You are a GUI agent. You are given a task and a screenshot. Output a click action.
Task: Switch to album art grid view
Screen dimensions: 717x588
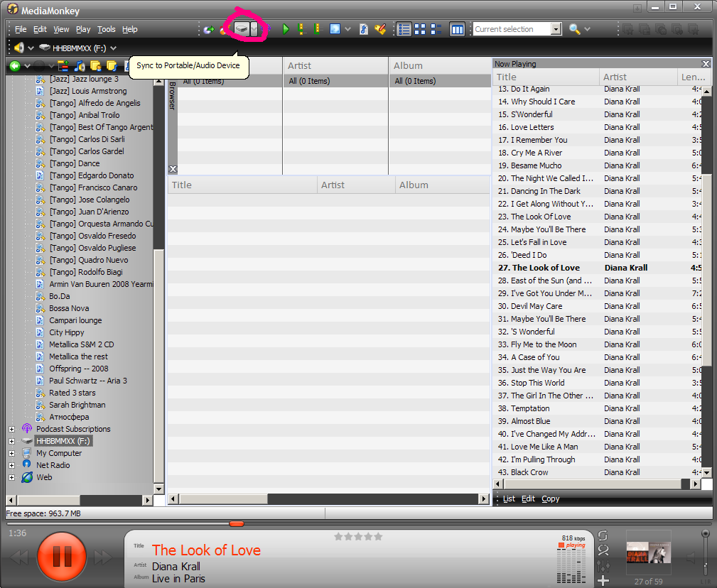coord(420,29)
